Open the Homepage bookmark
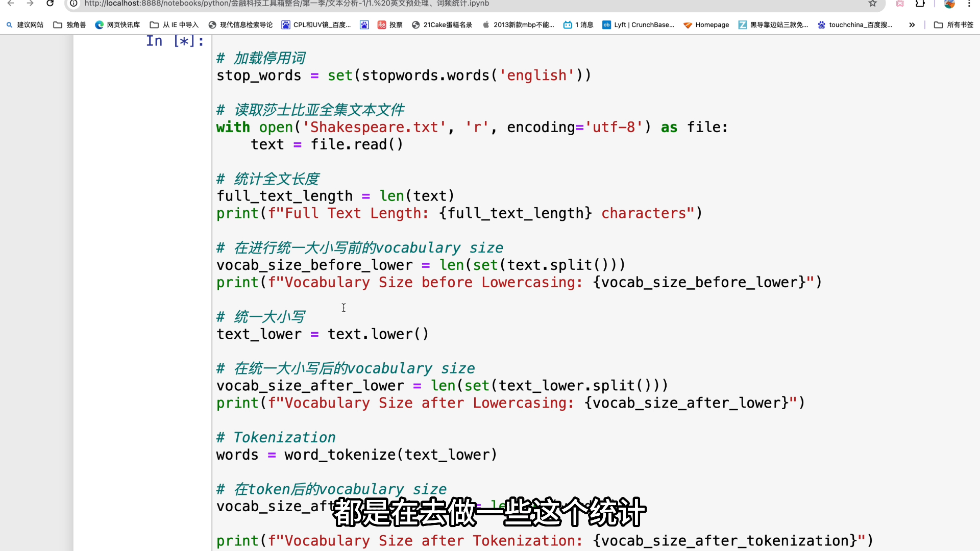Screen dimensions: 980x551 (x=706, y=24)
